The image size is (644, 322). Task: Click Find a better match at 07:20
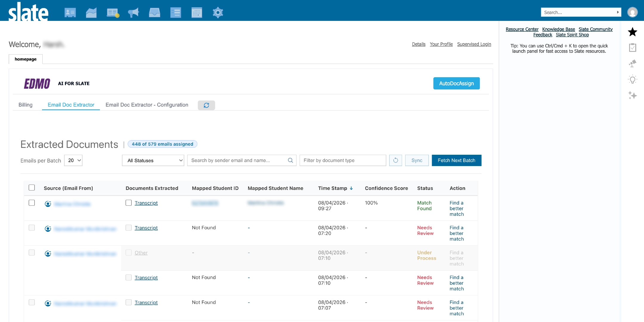(456, 233)
